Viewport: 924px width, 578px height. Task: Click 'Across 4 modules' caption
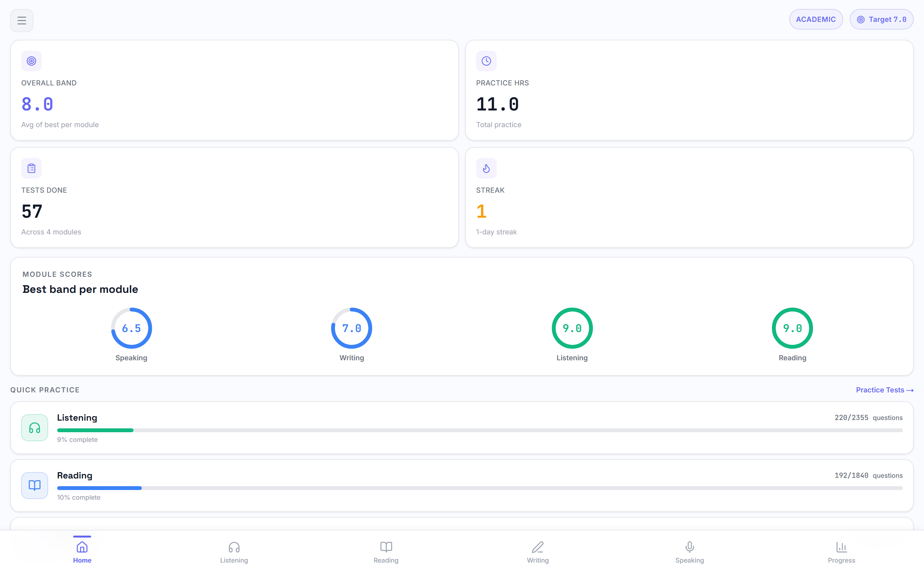click(x=51, y=232)
